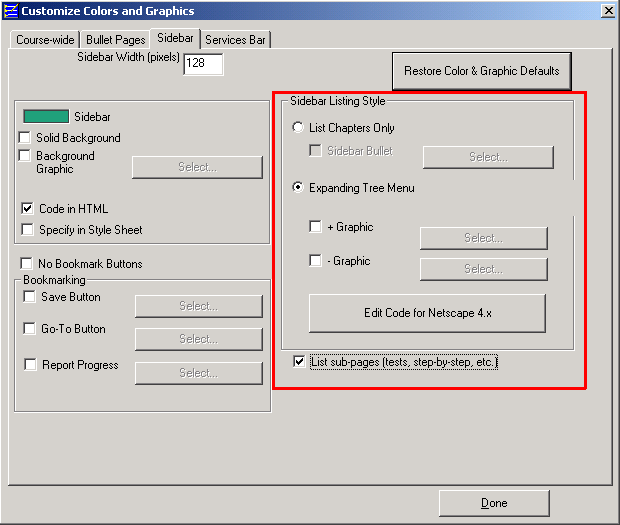620x525 pixels.
Task: Switch to the Course-wide tab
Action: (x=45, y=40)
